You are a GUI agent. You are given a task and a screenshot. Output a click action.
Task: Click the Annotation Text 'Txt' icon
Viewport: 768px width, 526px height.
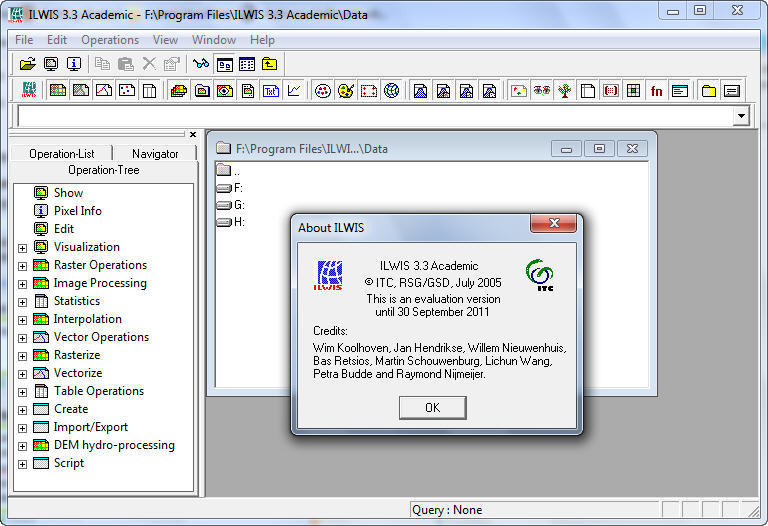tap(271, 91)
